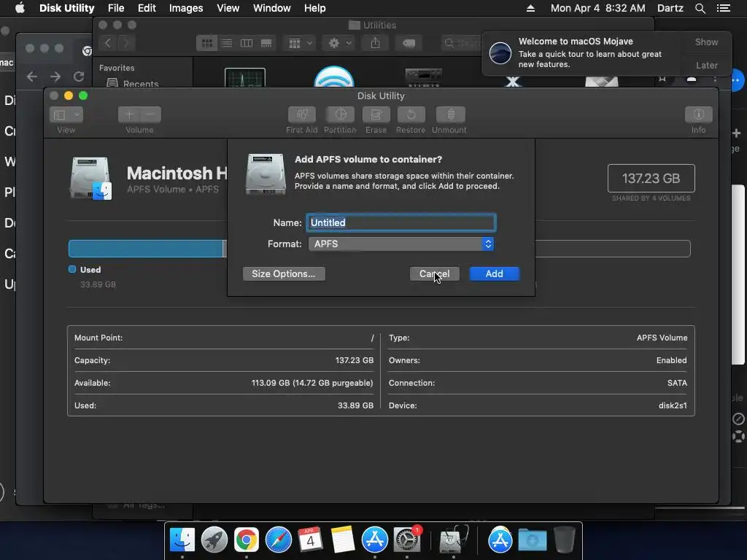The width and height of the screenshot is (747, 560).
Task: Click the Edit Tags icon in Finder toolbar
Action: click(x=409, y=43)
